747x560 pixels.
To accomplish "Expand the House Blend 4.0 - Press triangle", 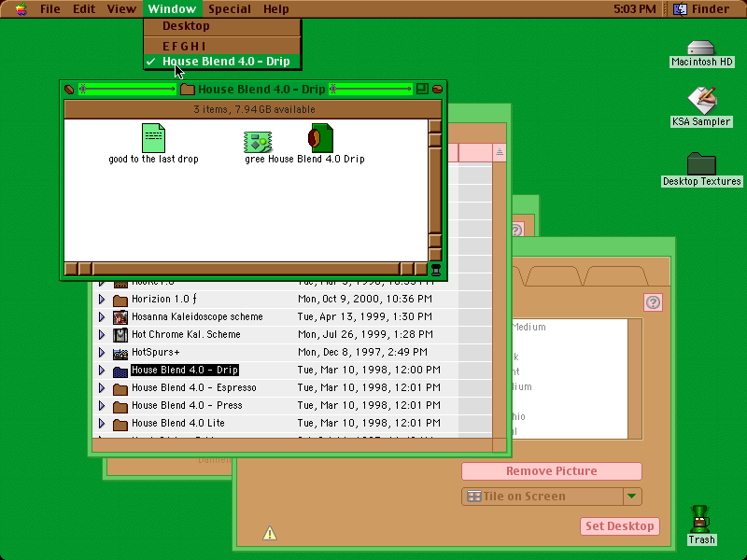I will (102, 405).
